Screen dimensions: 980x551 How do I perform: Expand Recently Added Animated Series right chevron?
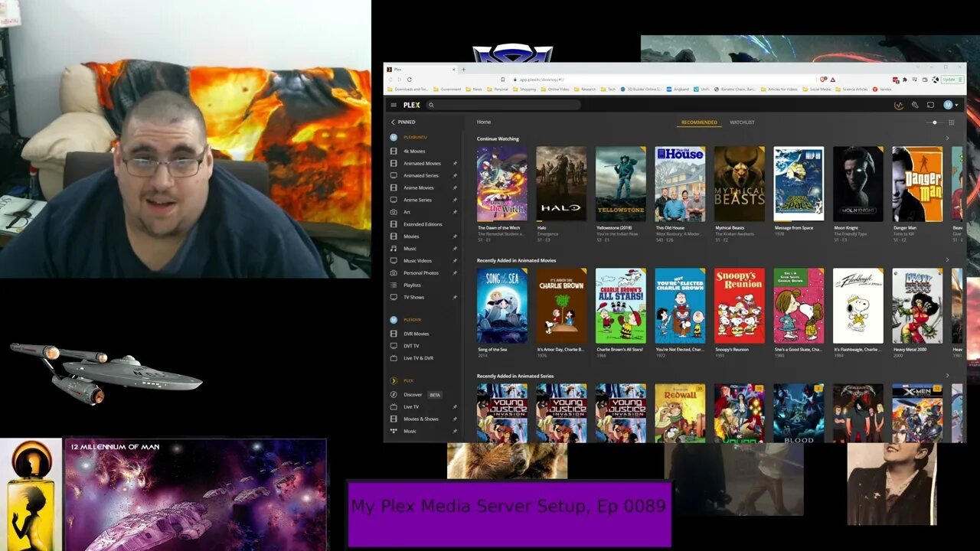[x=947, y=376]
